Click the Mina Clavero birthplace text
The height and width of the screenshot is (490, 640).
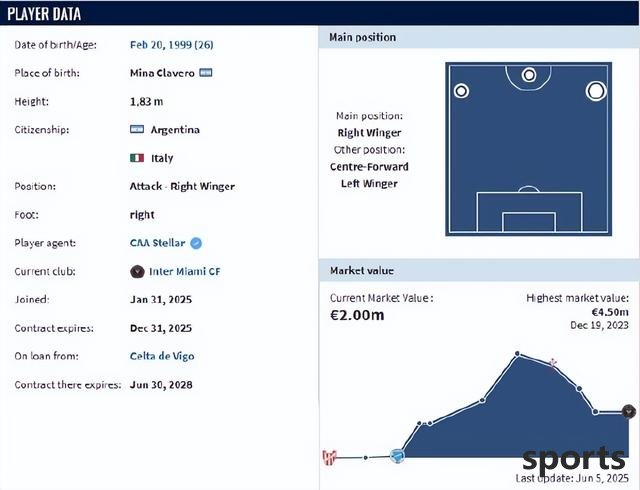[162, 73]
